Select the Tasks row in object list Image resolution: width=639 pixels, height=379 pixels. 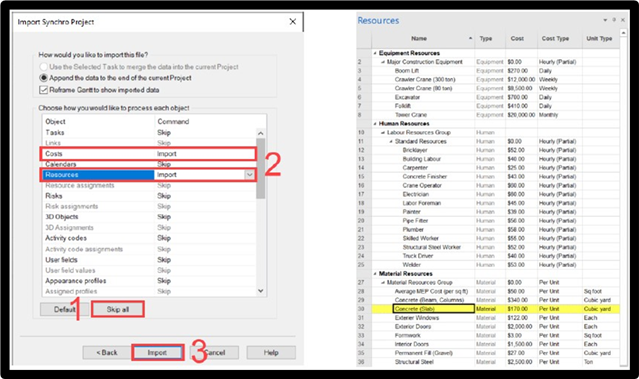coord(148,132)
